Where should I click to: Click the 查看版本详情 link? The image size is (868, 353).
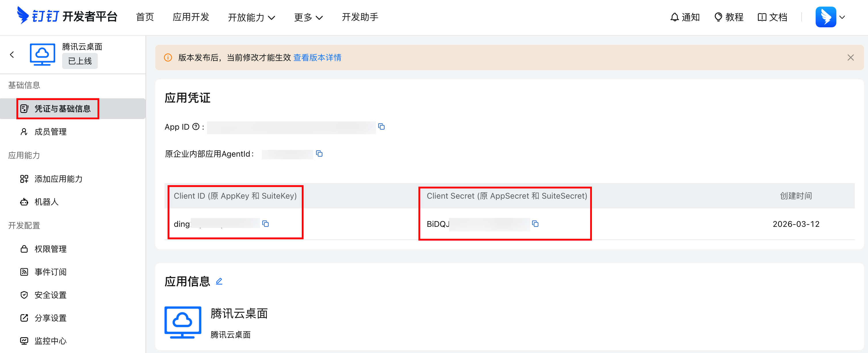pyautogui.click(x=317, y=57)
